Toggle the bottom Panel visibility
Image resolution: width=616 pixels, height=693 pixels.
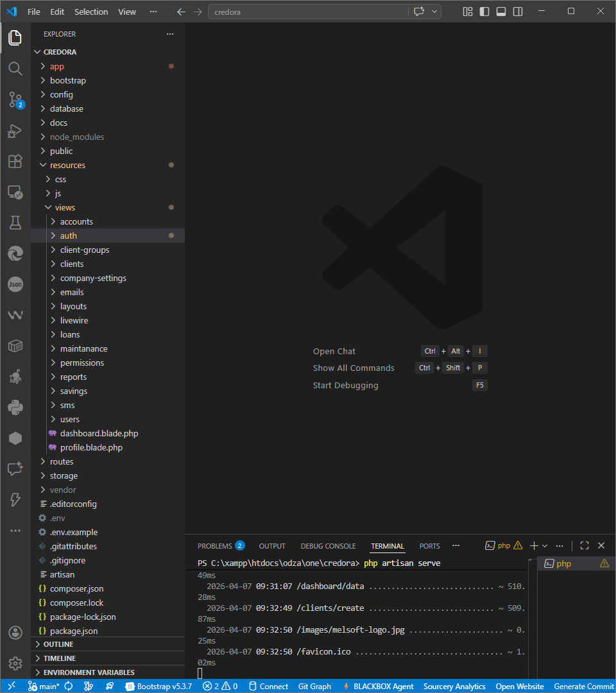pyautogui.click(x=501, y=12)
